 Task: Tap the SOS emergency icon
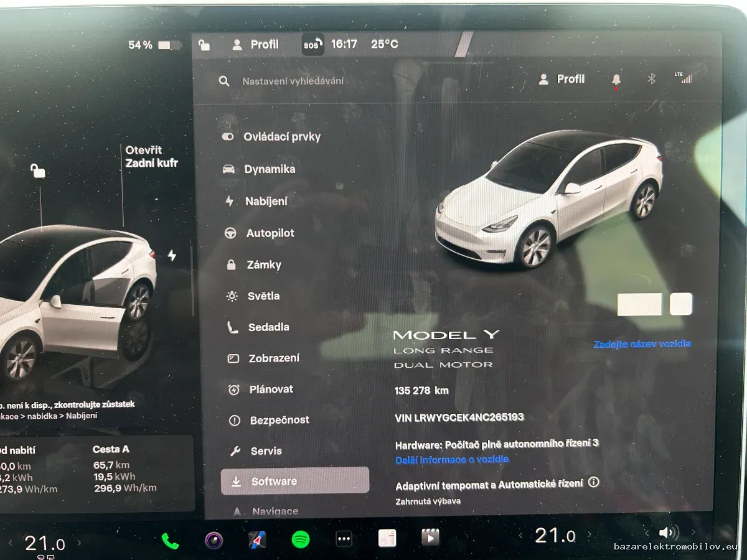312,45
